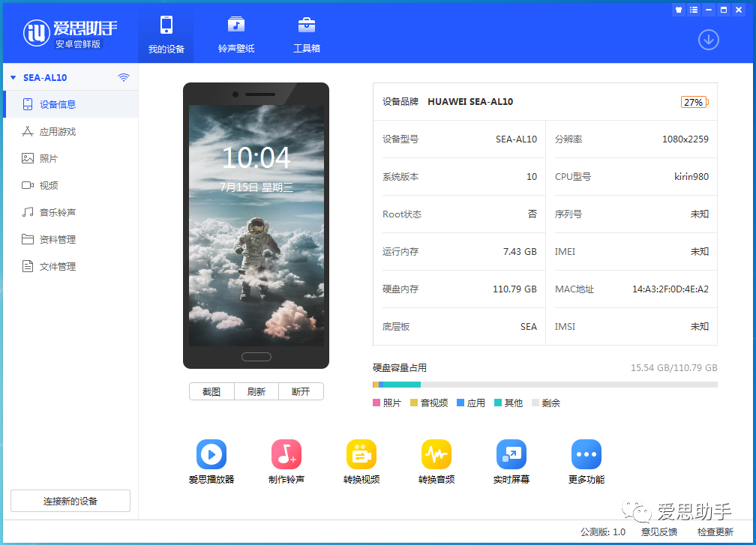Open 应用游戏 in the sidebar
Viewport: 756px width, 545px height.
pyautogui.click(x=70, y=131)
